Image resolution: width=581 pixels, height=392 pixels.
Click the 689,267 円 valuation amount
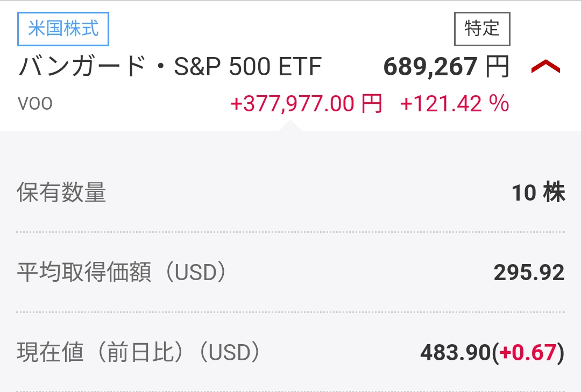coord(447,67)
